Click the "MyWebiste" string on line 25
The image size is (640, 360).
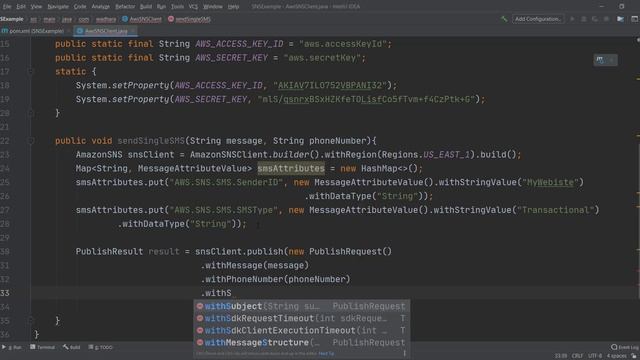[x=550, y=182]
